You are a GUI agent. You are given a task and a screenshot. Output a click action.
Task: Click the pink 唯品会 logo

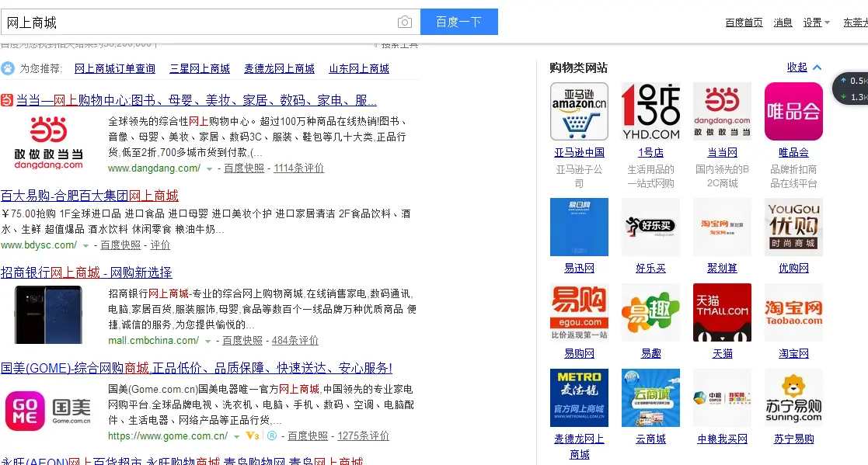tap(793, 111)
